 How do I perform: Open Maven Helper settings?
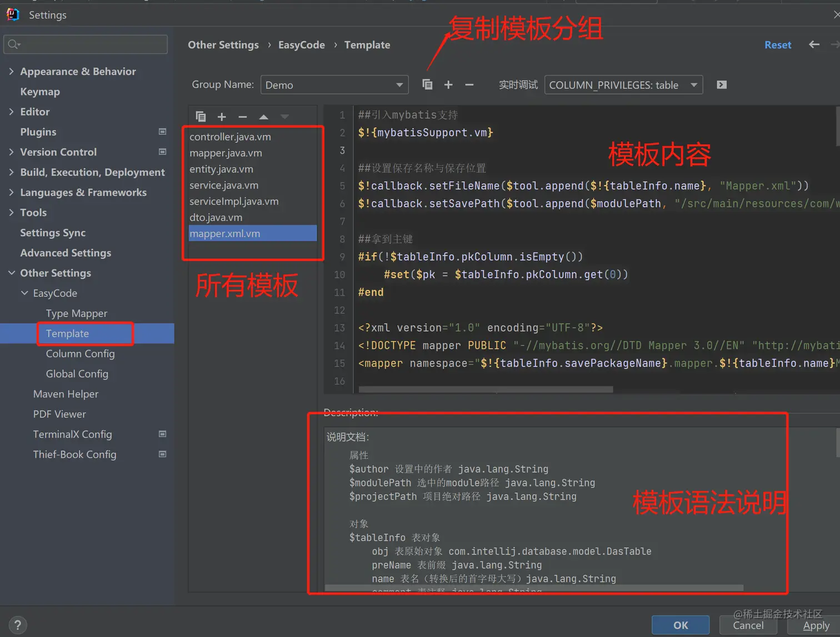tap(66, 394)
